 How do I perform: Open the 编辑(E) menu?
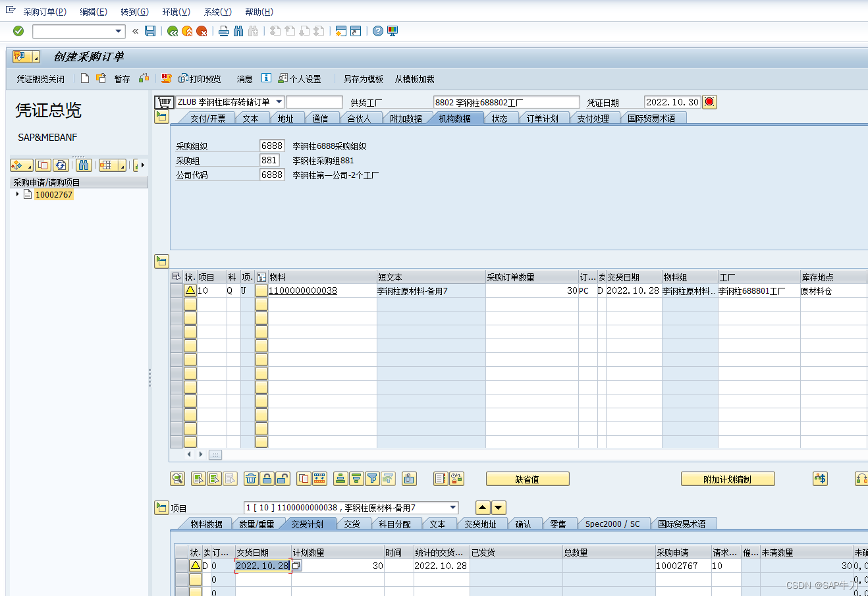click(94, 12)
